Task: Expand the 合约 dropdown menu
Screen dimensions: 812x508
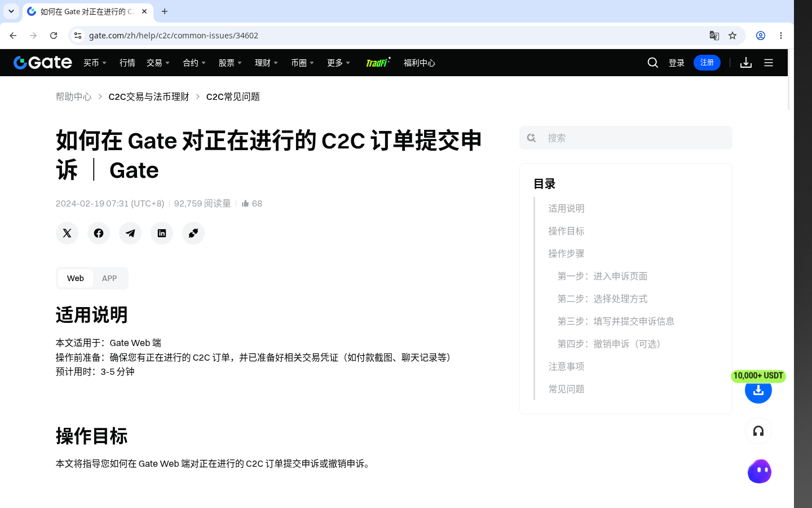Action: coord(195,63)
